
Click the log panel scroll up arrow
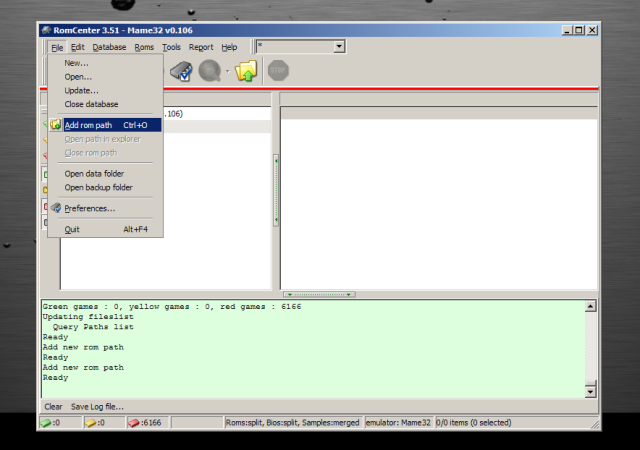(590, 306)
